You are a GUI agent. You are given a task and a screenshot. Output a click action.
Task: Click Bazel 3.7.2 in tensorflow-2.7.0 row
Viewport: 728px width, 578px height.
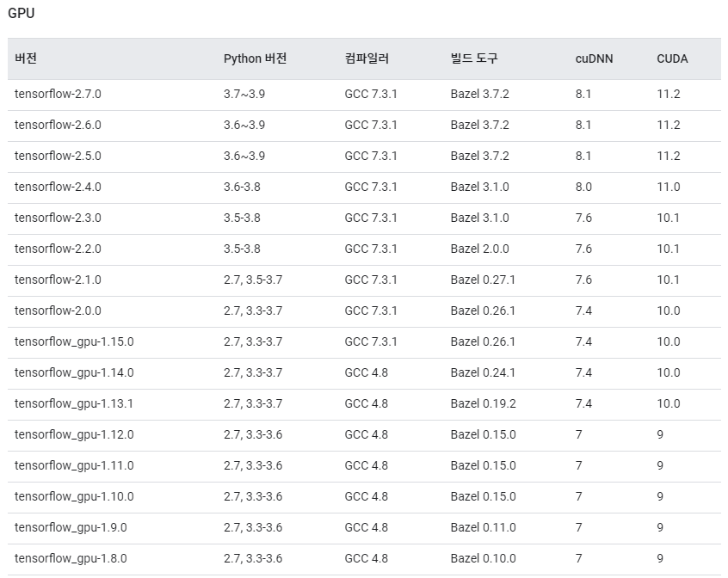point(479,94)
